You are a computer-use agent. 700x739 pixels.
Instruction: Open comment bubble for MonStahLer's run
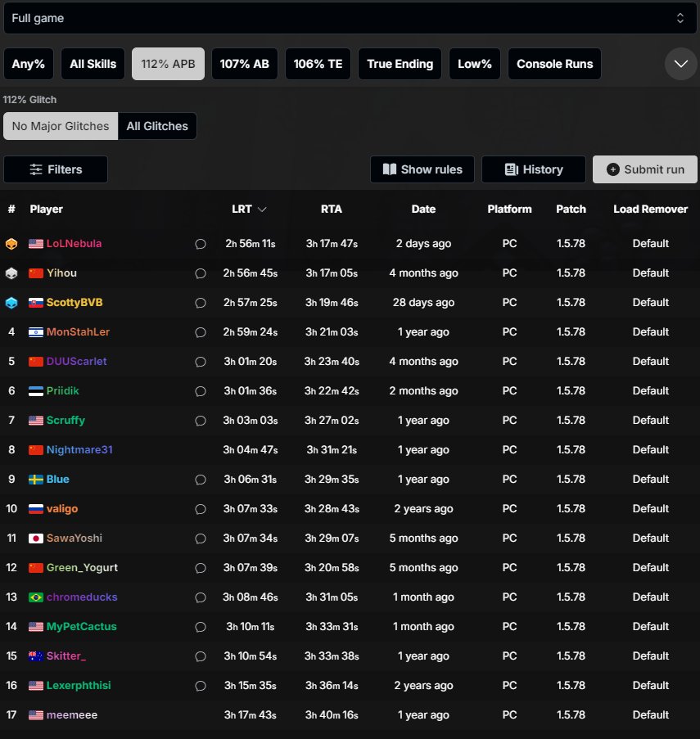(x=201, y=332)
